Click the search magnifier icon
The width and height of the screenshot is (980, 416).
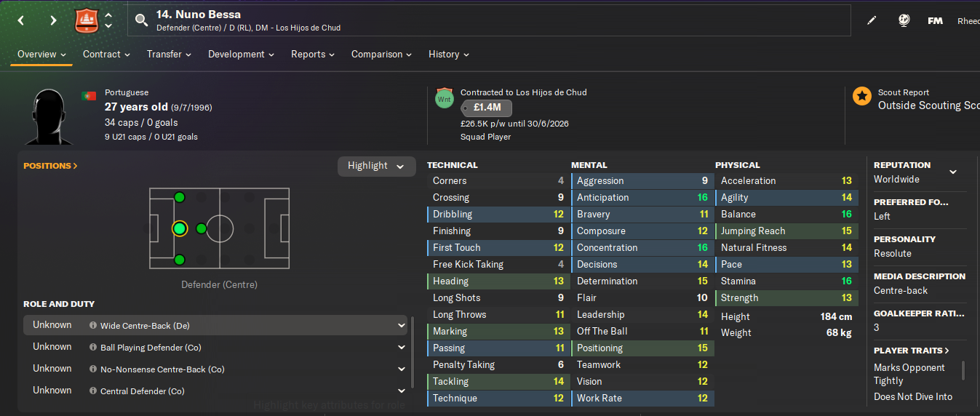(x=141, y=20)
